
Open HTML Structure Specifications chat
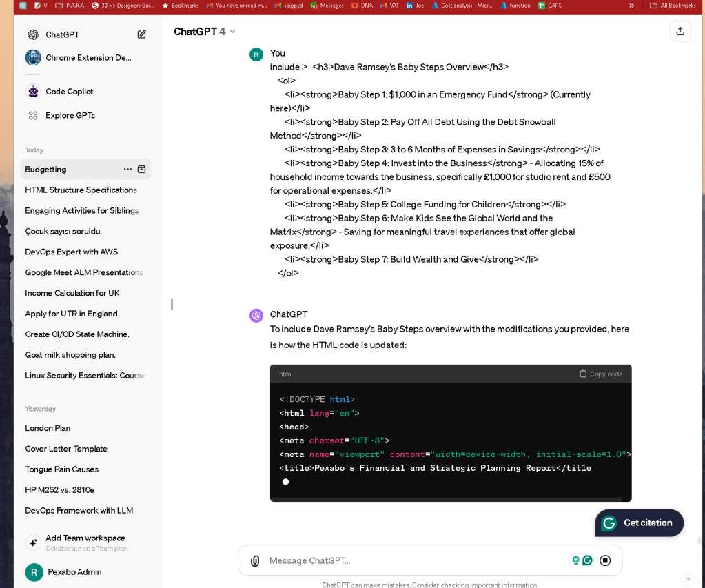(x=85, y=190)
